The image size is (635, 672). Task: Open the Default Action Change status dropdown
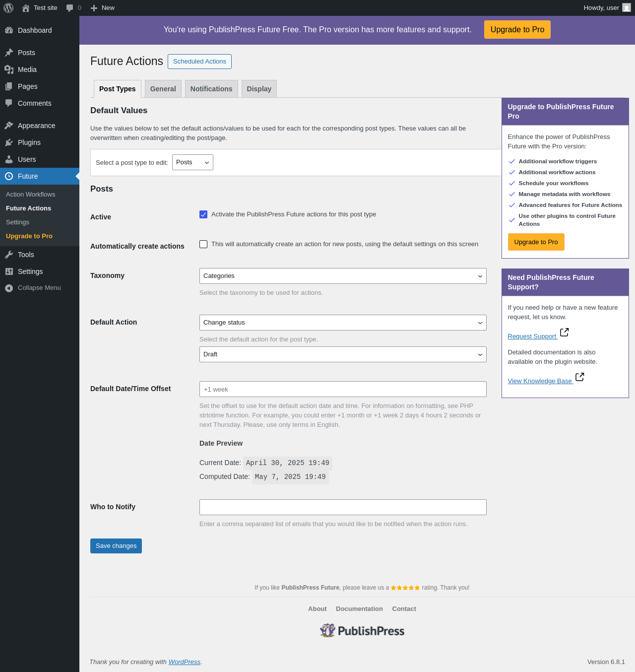click(x=343, y=323)
